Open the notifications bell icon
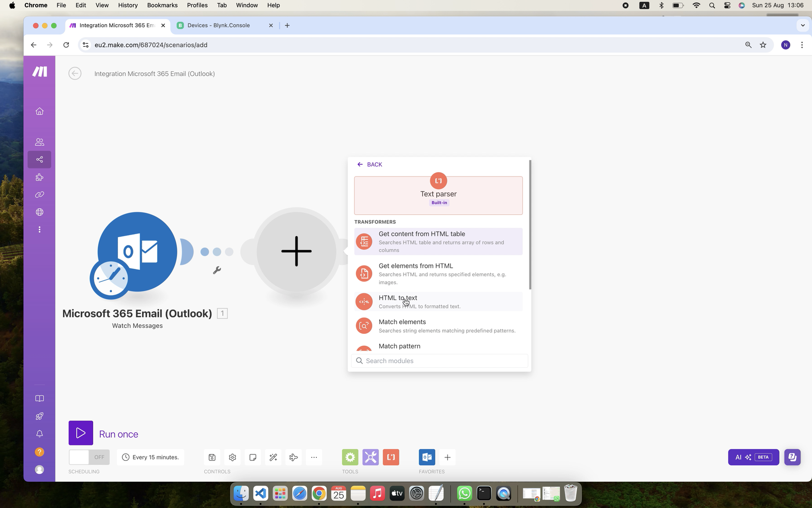This screenshot has width=812, height=508. coord(40,434)
